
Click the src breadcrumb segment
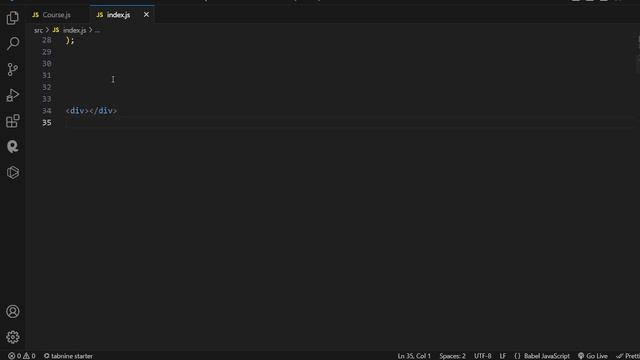[38, 30]
